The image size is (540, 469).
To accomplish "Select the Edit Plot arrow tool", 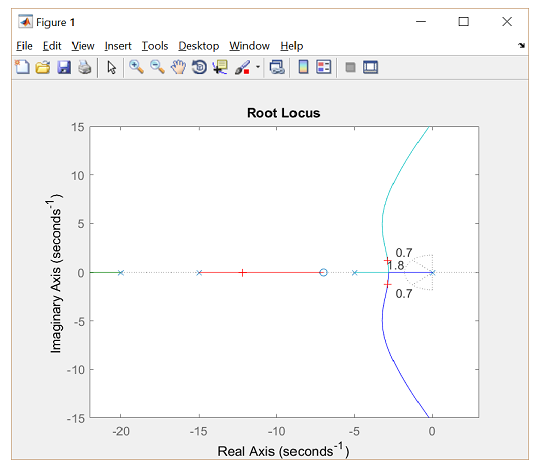I will point(111,67).
